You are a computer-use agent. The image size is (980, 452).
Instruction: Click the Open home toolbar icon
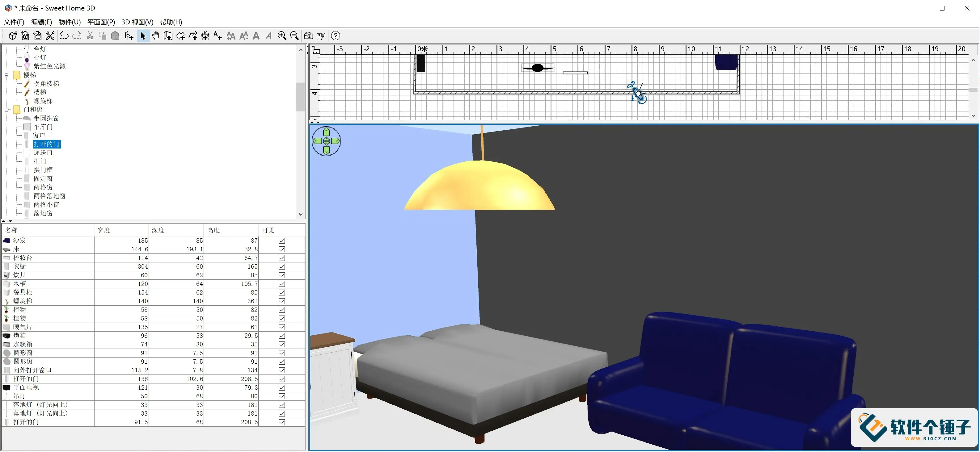(x=25, y=36)
